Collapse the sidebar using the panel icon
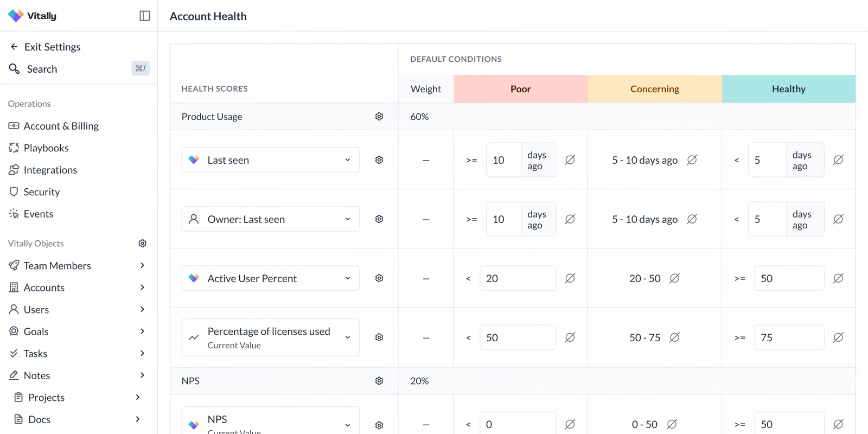Image resolution: width=868 pixels, height=434 pixels. pyautogui.click(x=144, y=16)
